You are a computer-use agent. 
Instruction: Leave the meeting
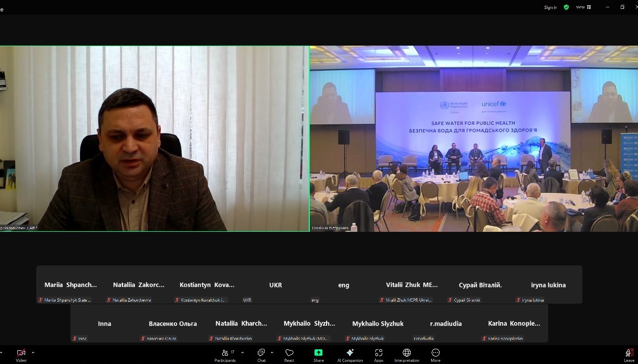629,355
